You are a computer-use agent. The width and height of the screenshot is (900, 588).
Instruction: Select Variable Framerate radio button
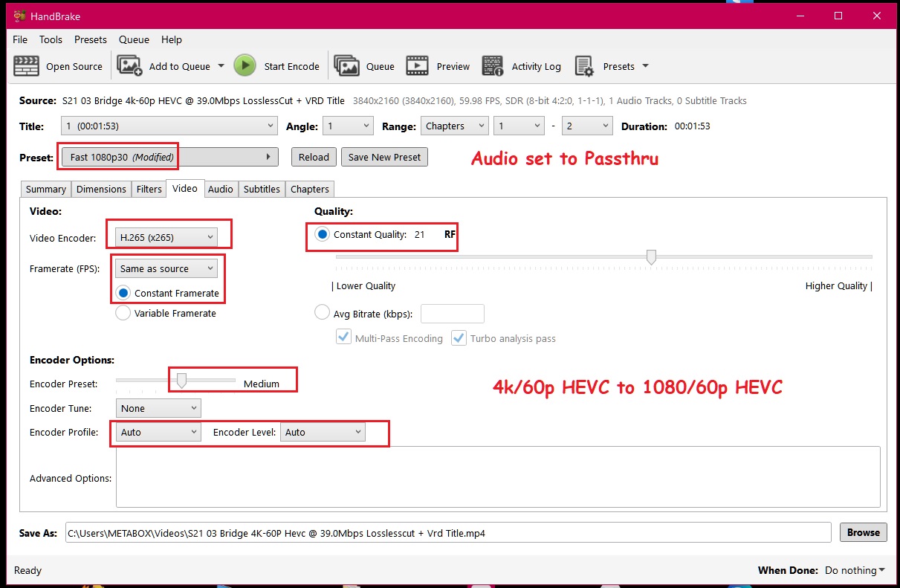pyautogui.click(x=123, y=313)
